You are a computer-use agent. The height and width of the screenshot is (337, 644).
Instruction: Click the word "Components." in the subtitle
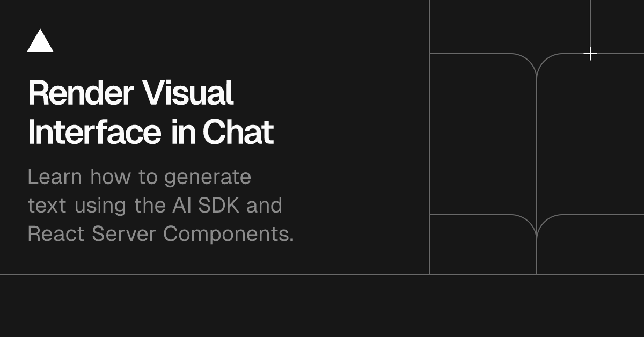(229, 236)
